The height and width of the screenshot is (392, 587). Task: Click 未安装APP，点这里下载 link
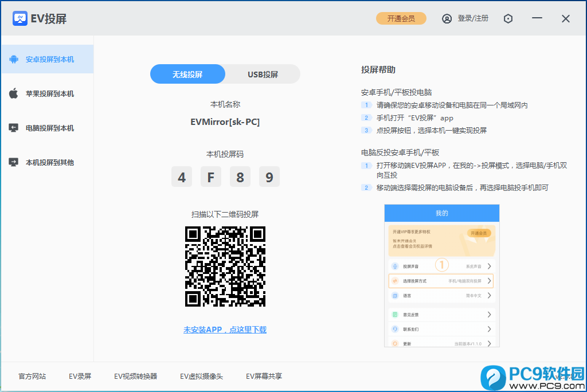coord(225,330)
